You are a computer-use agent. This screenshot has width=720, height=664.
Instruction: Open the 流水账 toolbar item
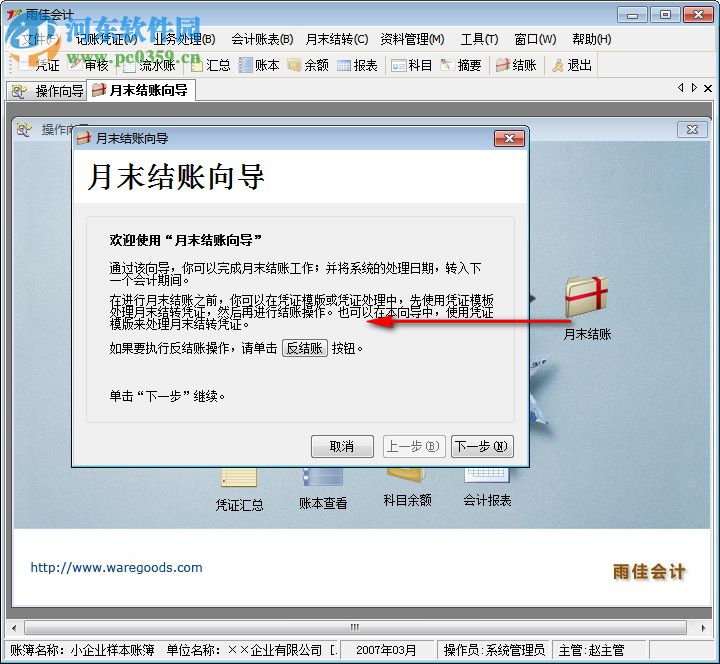[150, 65]
